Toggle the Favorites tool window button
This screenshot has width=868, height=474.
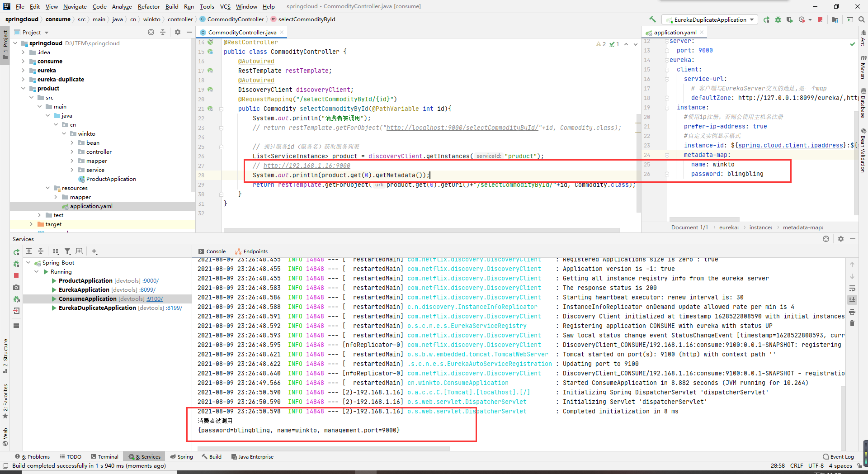[5, 401]
